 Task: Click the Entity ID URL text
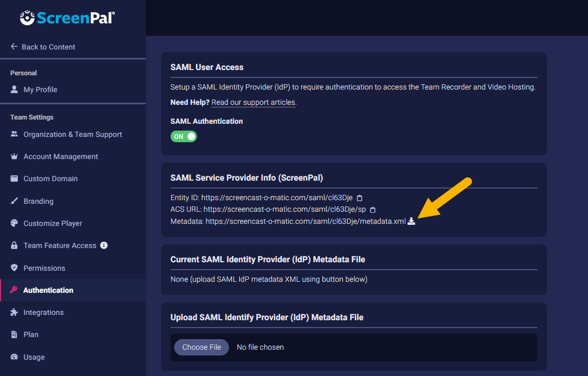277,198
